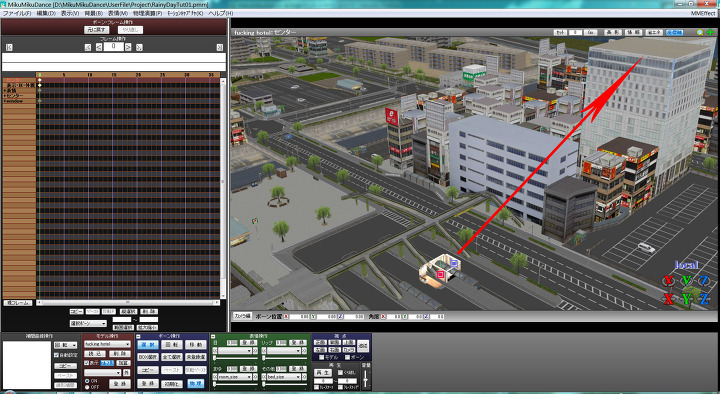Toggle the frame-stop checkbox under the play range
This screenshot has width=720, height=394.
(x=340, y=388)
